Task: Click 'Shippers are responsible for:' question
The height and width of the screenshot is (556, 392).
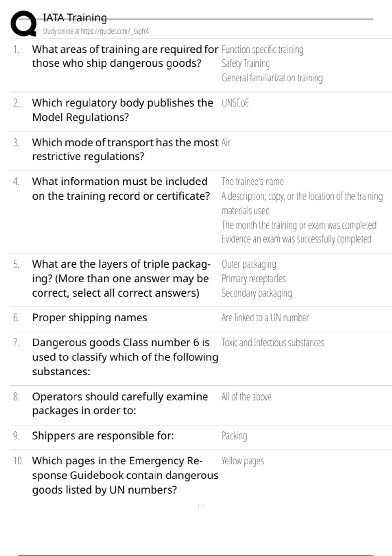Action: [x=103, y=436]
